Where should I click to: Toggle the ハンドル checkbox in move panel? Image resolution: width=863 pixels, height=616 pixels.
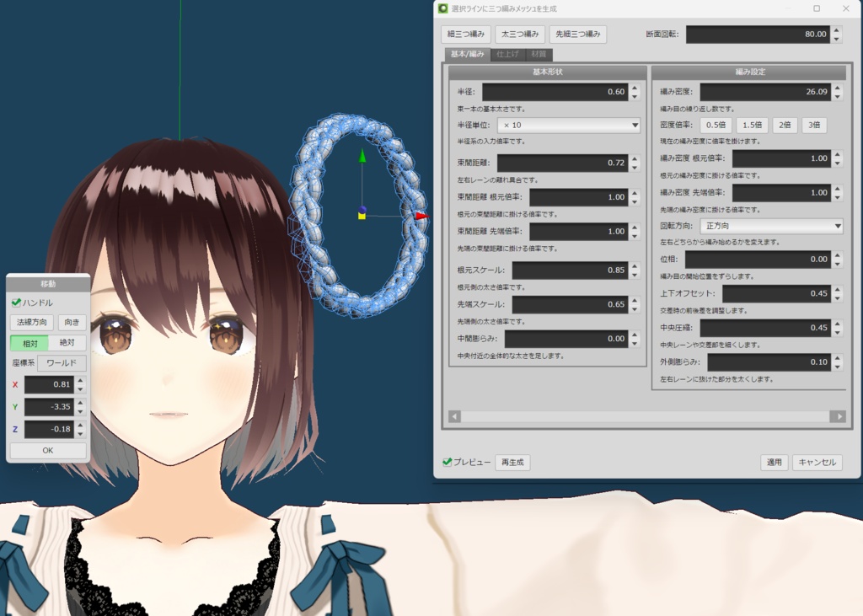tap(16, 303)
